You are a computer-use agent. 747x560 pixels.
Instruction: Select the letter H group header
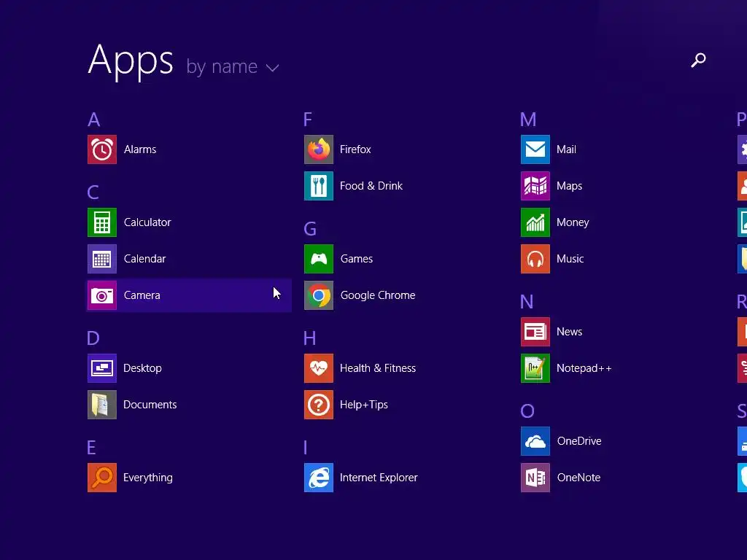tap(309, 338)
